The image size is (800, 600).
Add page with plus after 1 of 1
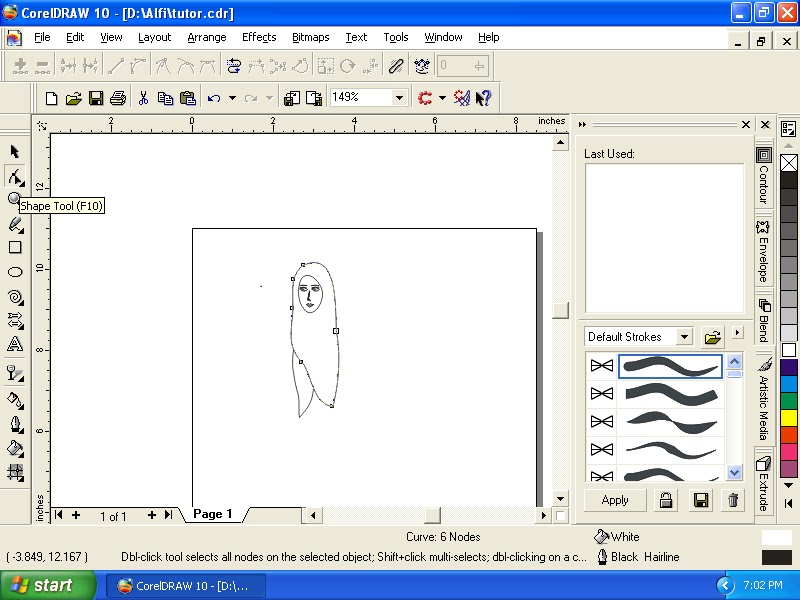coord(152,515)
